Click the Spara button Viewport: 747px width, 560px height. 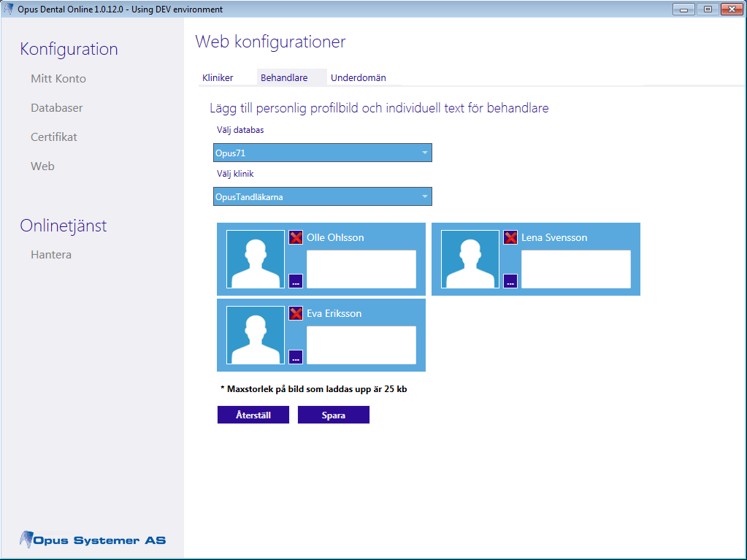coord(334,415)
